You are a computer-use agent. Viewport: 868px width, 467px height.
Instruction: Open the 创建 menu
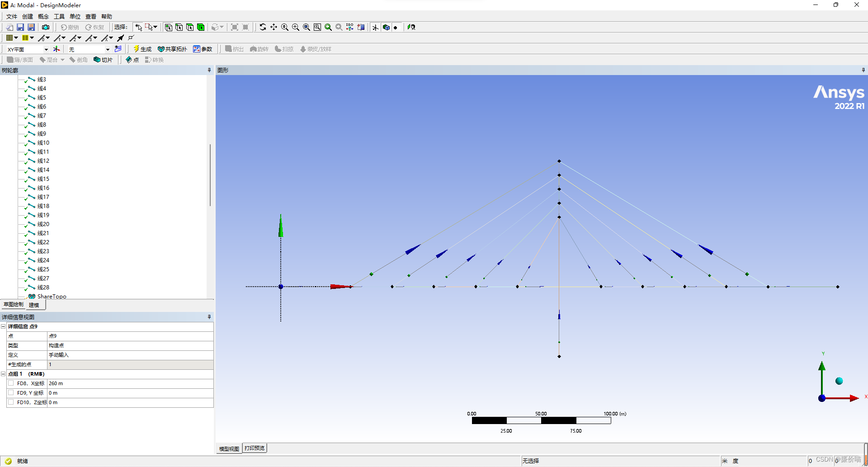click(28, 17)
